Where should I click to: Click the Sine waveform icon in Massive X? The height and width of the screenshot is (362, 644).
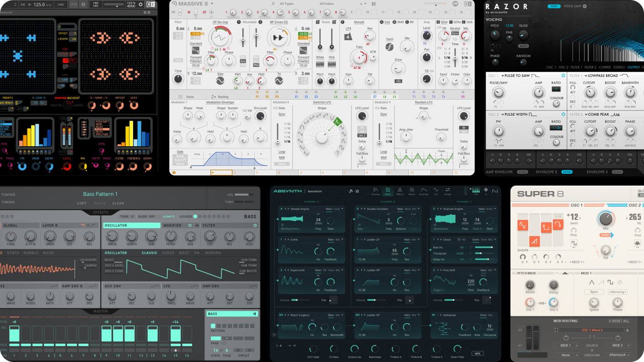[x=220, y=81]
